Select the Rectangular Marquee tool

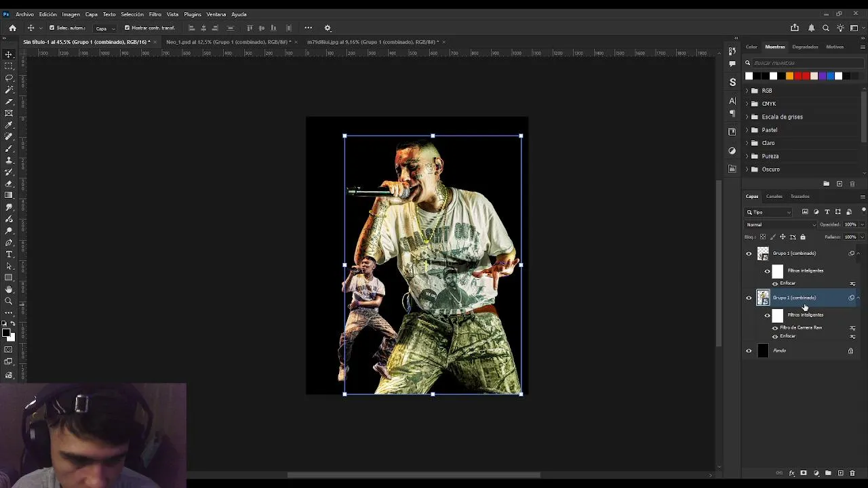click(9, 66)
